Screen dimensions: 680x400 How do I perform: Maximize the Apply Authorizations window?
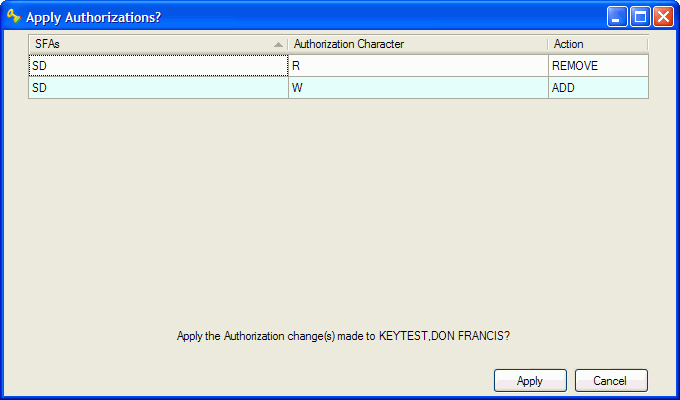tap(640, 17)
